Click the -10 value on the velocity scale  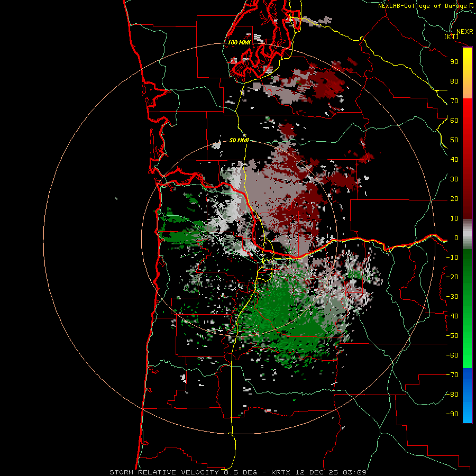pyautogui.click(x=452, y=258)
